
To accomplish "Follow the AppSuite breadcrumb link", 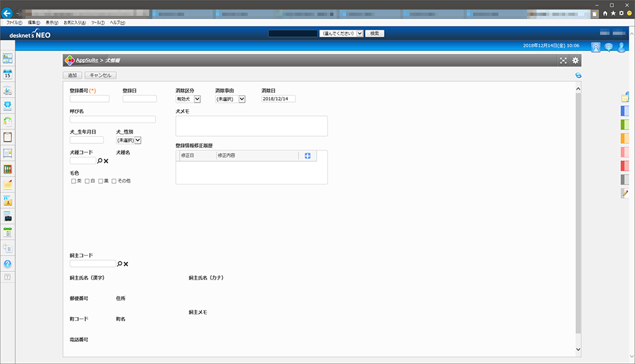I will pos(87,60).
